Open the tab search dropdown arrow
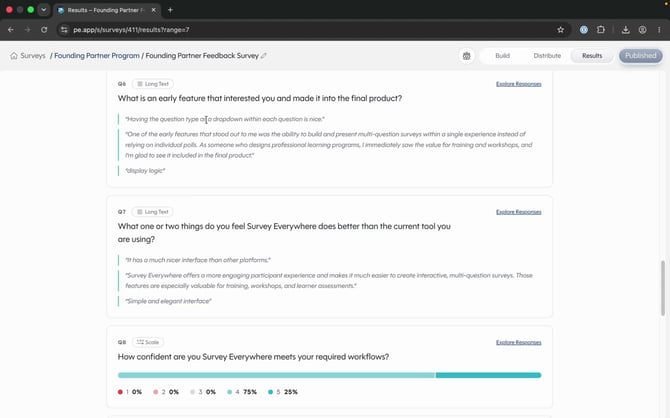Screen dimensions: 670x418 44,9
